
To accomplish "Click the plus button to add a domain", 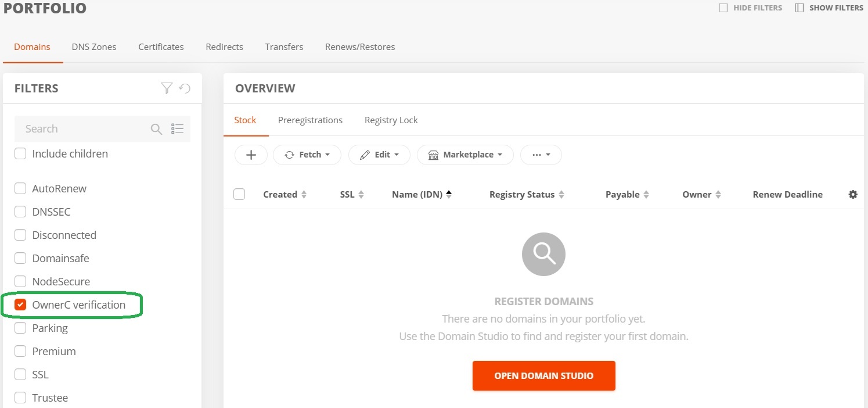I will point(251,155).
